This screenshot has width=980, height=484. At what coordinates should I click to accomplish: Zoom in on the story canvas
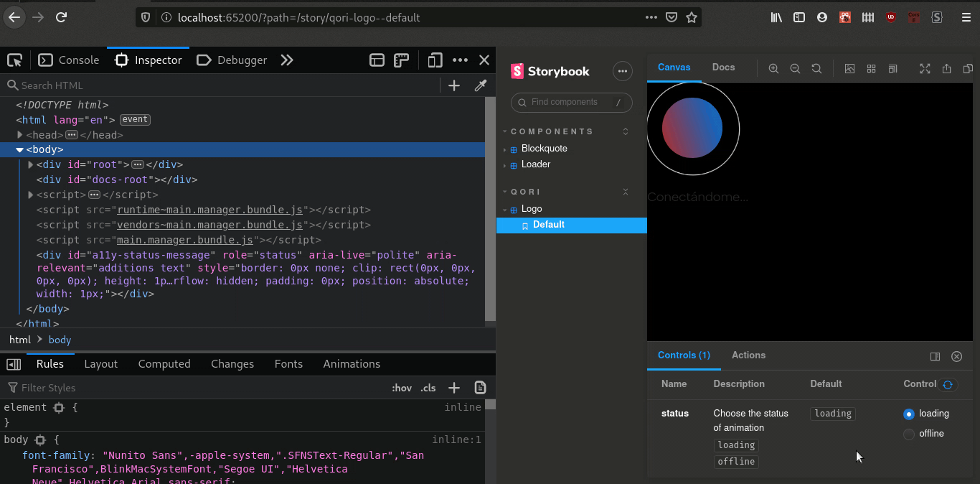click(773, 68)
